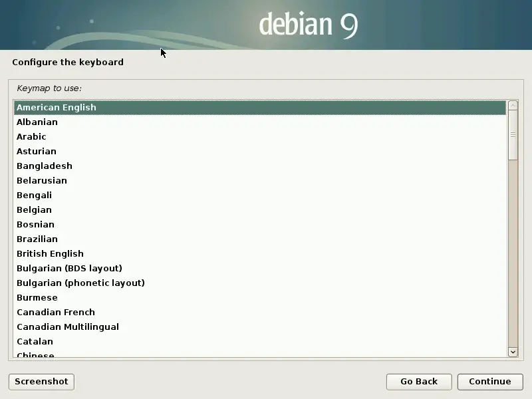Select Bengali in the list
Image resolution: width=532 pixels, height=399 pixels.
pyautogui.click(x=34, y=196)
